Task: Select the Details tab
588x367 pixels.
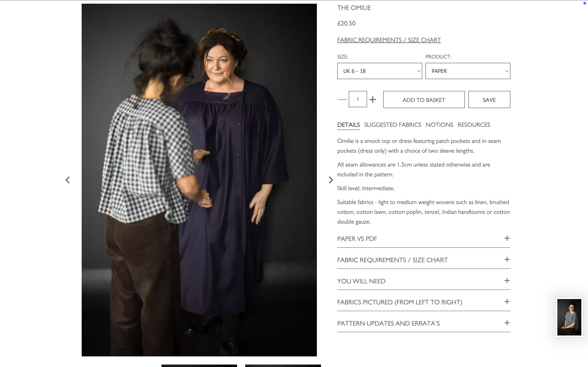Action: pyautogui.click(x=349, y=125)
